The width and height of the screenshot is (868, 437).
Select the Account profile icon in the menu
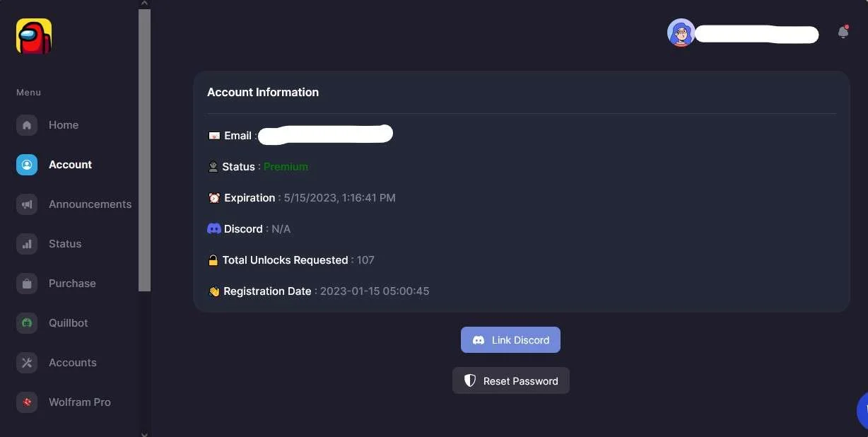click(27, 165)
